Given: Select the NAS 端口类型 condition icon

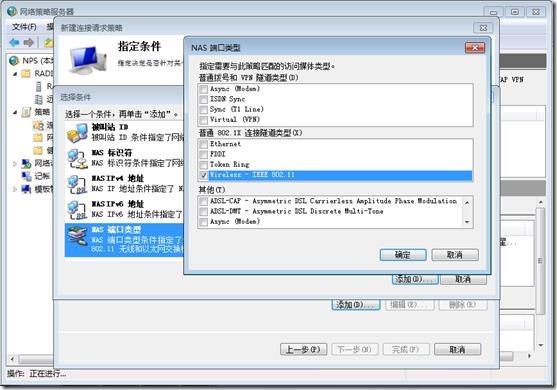Looking at the screenshot, I should pos(77,235).
